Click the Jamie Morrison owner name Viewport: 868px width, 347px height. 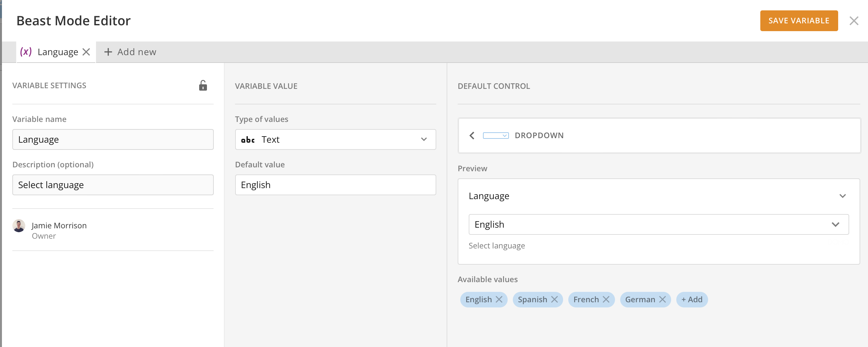(59, 225)
